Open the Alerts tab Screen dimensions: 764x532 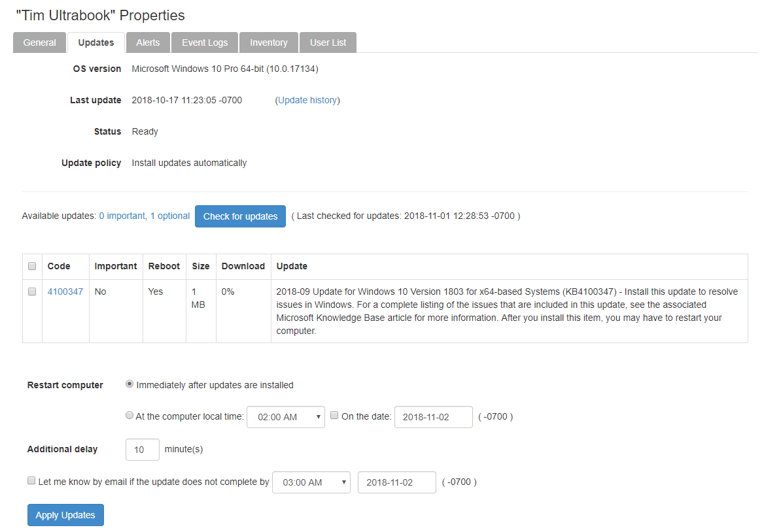coord(148,42)
